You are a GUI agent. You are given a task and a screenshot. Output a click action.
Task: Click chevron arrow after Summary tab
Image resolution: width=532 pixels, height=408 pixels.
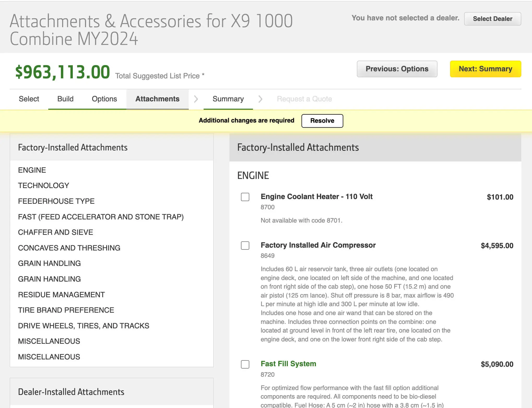tap(260, 99)
